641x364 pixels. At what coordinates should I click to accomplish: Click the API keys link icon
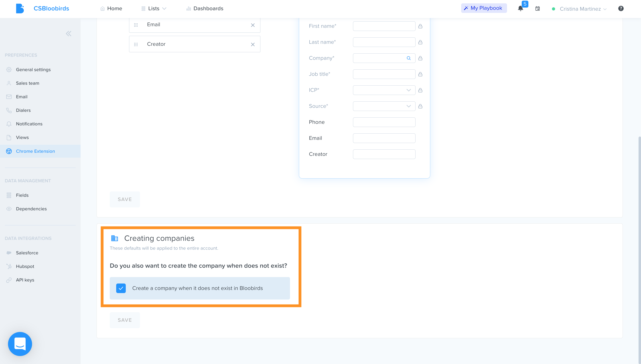9,280
